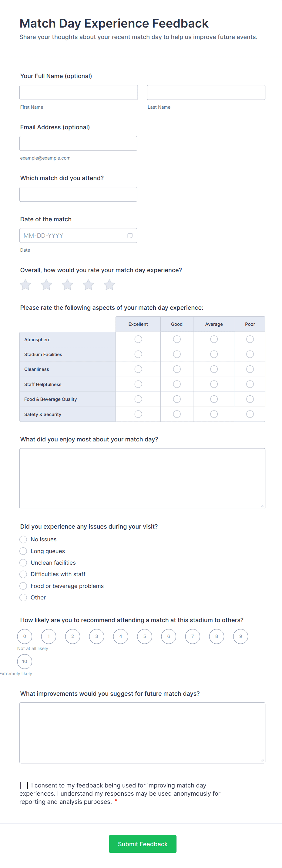This screenshot has width=282, height=868.
Task: Rate Safety & Security as Poor
Action: point(250,414)
